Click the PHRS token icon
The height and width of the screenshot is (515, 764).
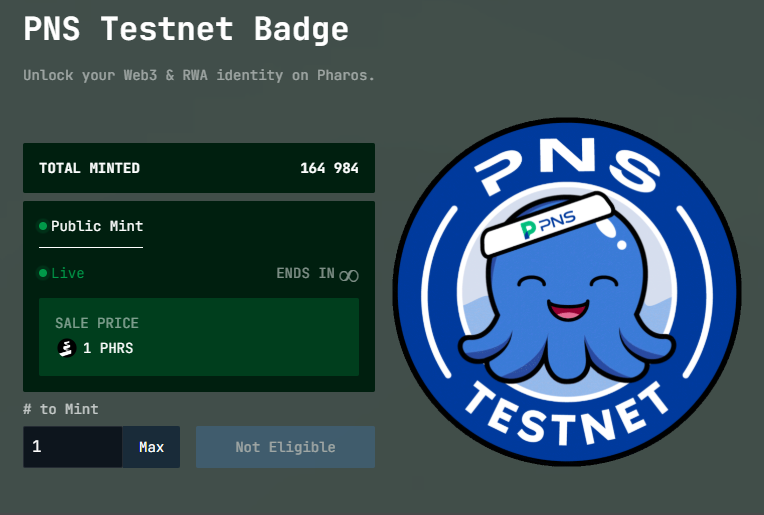pyautogui.click(x=67, y=348)
